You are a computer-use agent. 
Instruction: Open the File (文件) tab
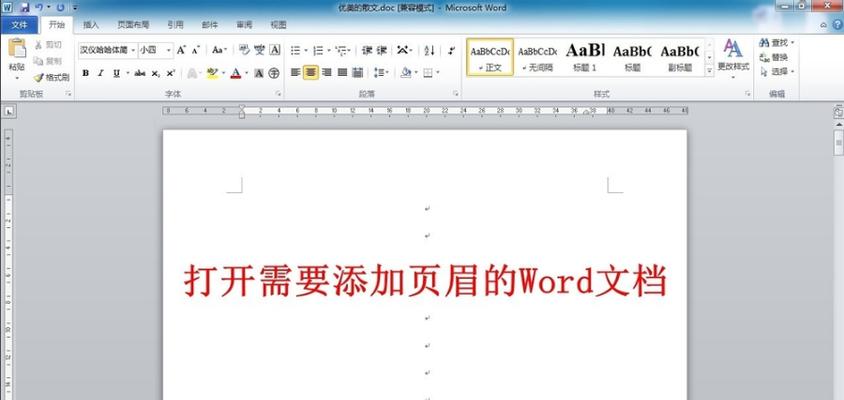pyautogui.click(x=19, y=25)
